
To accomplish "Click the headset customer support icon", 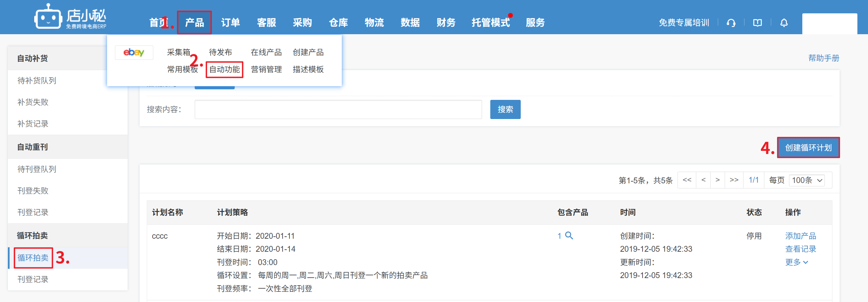I will coord(731,23).
